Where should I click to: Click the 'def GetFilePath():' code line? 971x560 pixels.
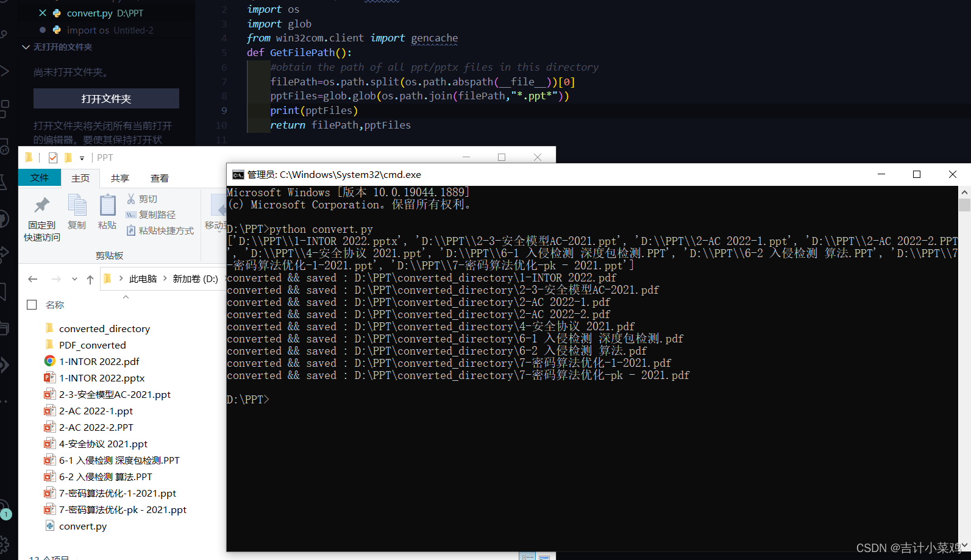click(299, 52)
